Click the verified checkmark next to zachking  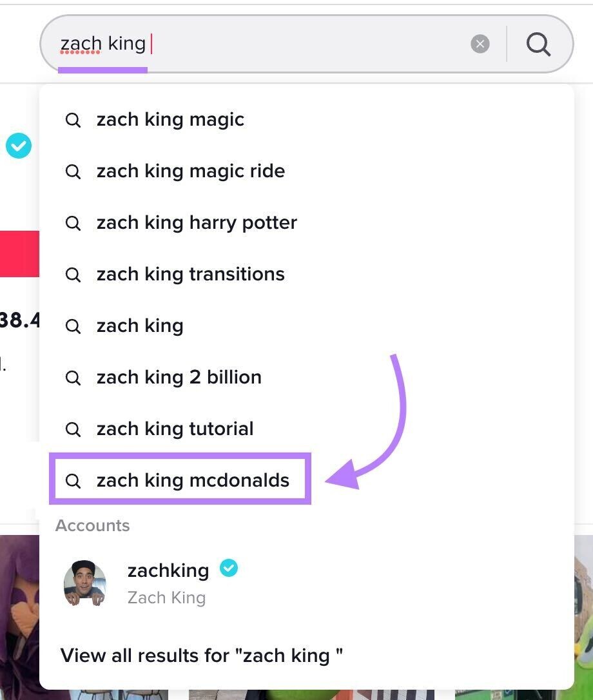coord(228,569)
